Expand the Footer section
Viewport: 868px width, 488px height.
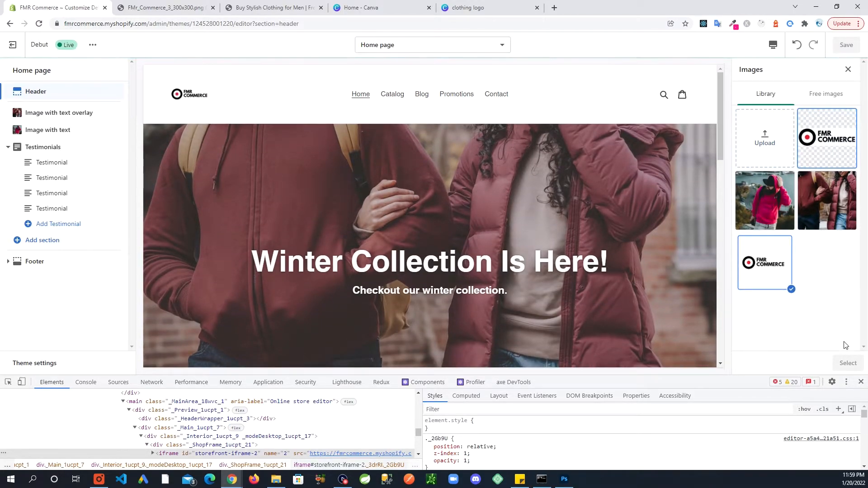point(8,261)
